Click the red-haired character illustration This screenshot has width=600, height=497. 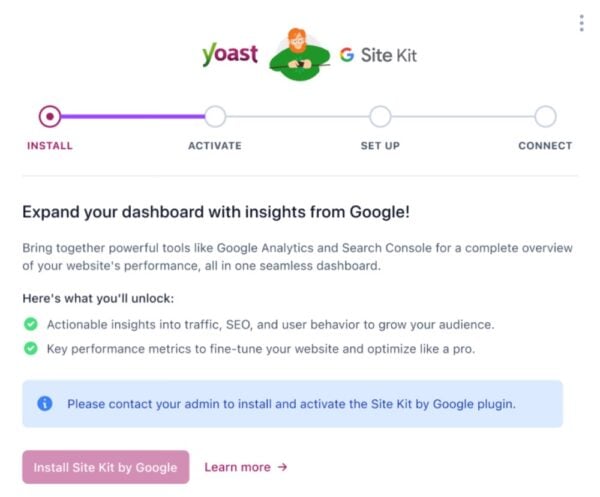click(x=299, y=54)
